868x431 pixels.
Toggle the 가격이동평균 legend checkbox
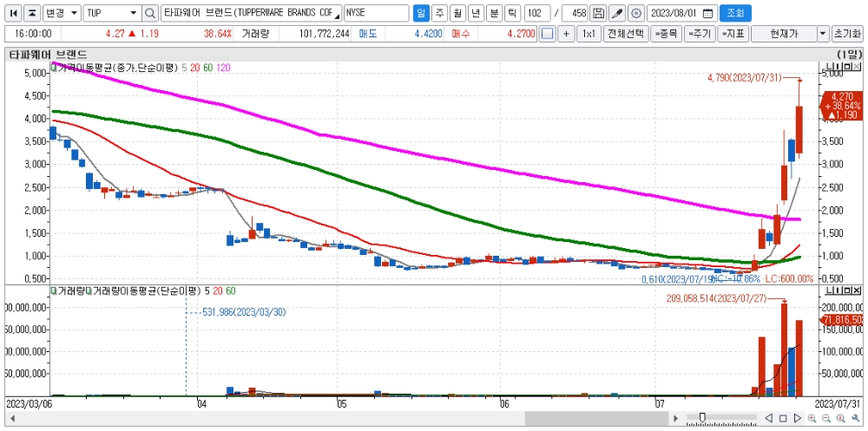click(54, 67)
